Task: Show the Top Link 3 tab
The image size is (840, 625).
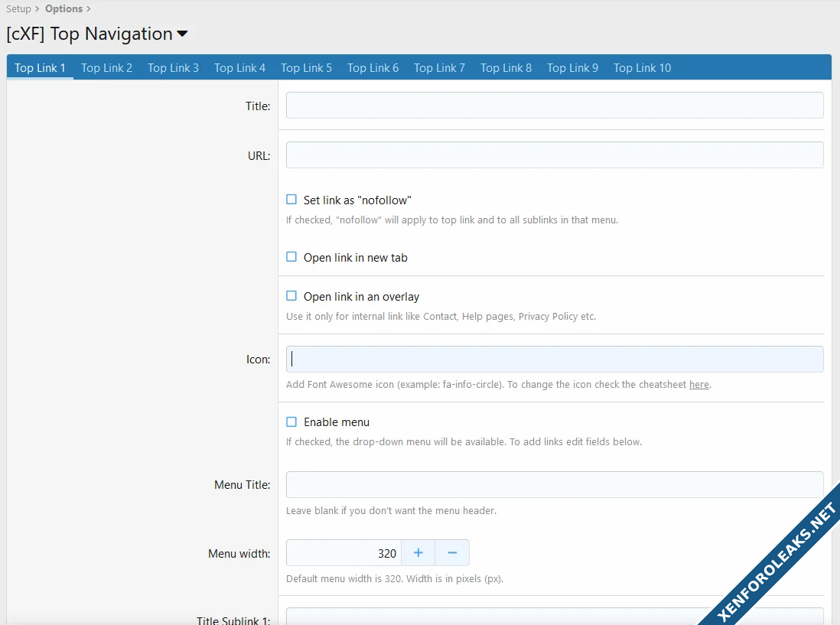Action: pyautogui.click(x=173, y=68)
